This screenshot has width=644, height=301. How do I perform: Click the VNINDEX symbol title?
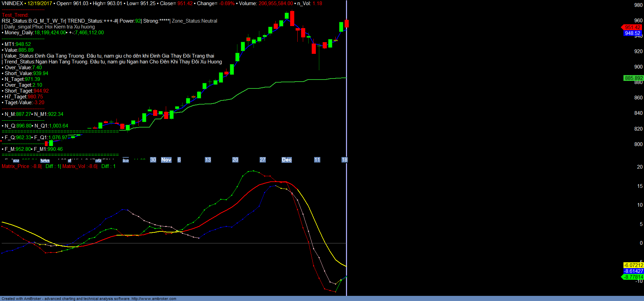click(12, 3)
